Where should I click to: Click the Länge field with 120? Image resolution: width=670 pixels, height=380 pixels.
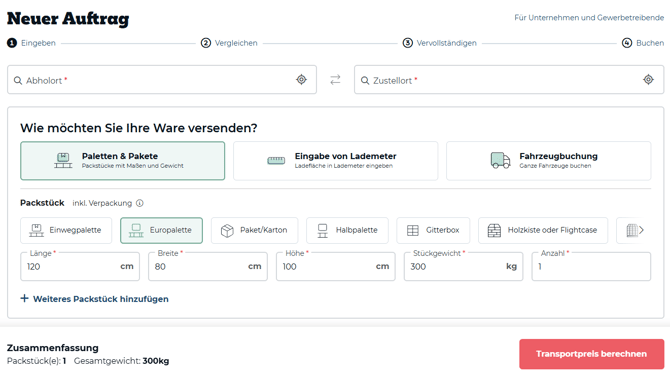(x=80, y=266)
